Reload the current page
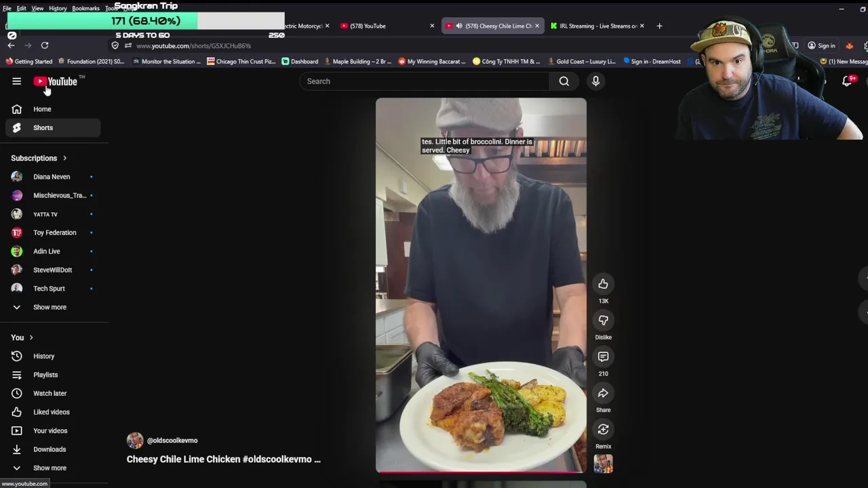This screenshot has width=868, height=488. pyautogui.click(x=45, y=45)
